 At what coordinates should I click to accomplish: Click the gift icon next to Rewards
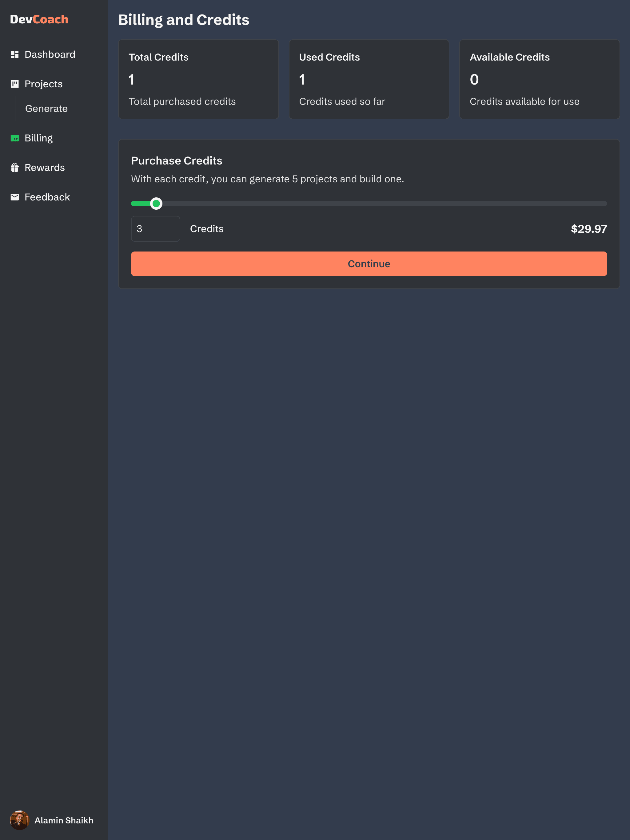click(15, 167)
